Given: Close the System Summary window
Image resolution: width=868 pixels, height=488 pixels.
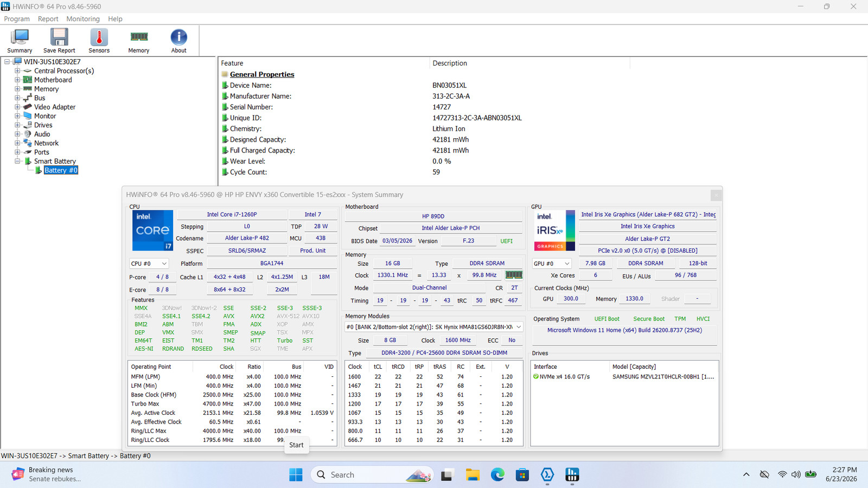Looking at the screenshot, I should [x=716, y=195].
